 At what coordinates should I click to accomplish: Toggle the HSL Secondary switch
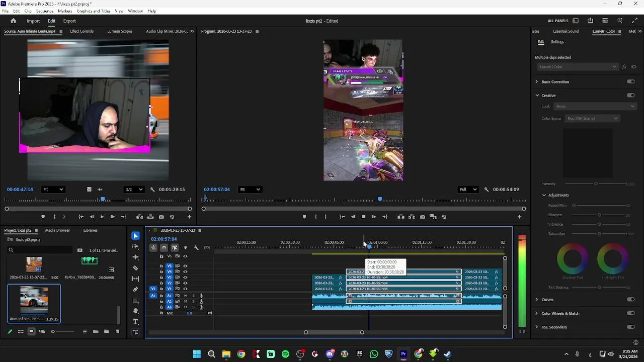630,327
